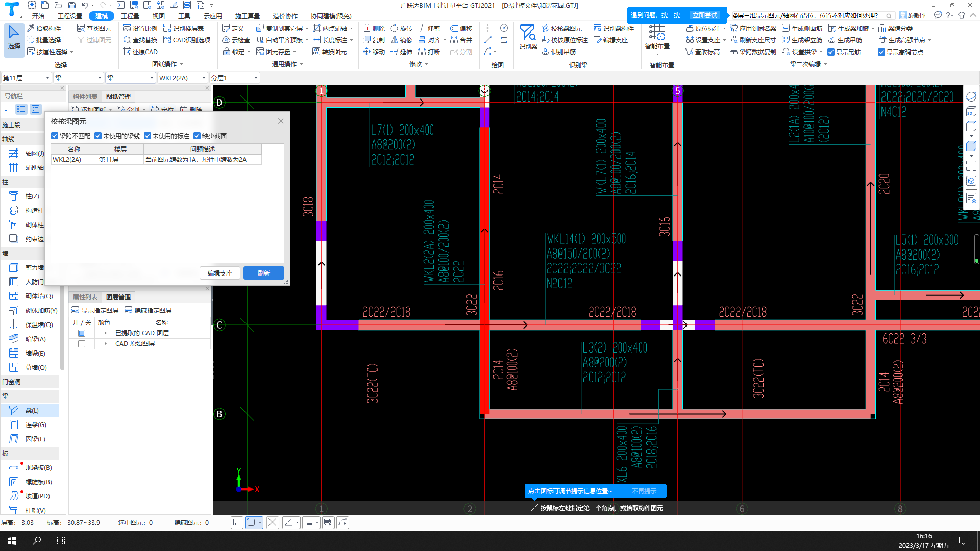The image size is (980, 551).
Task: Open 云检查 cloud check tool
Action: [x=236, y=40]
